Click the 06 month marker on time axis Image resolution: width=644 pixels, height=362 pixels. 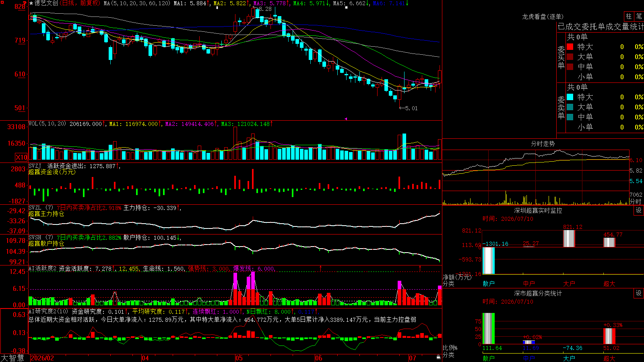pyautogui.click(x=319, y=358)
